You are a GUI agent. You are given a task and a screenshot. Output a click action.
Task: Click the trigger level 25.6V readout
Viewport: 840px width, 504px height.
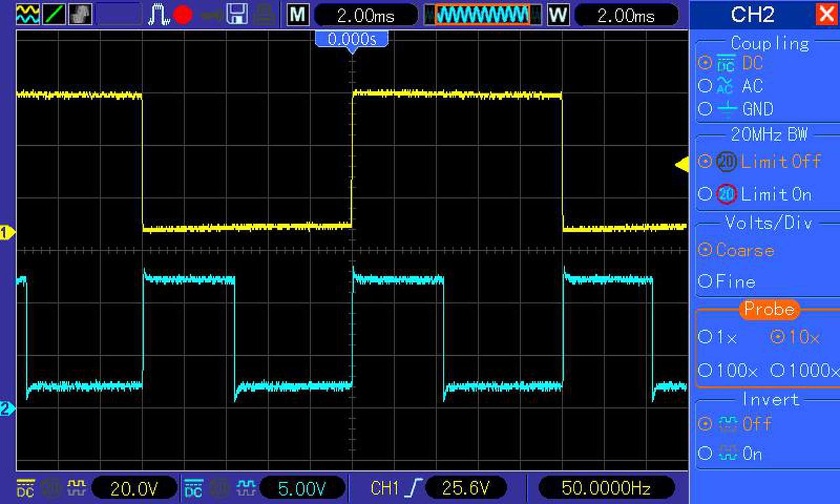pyautogui.click(x=466, y=488)
